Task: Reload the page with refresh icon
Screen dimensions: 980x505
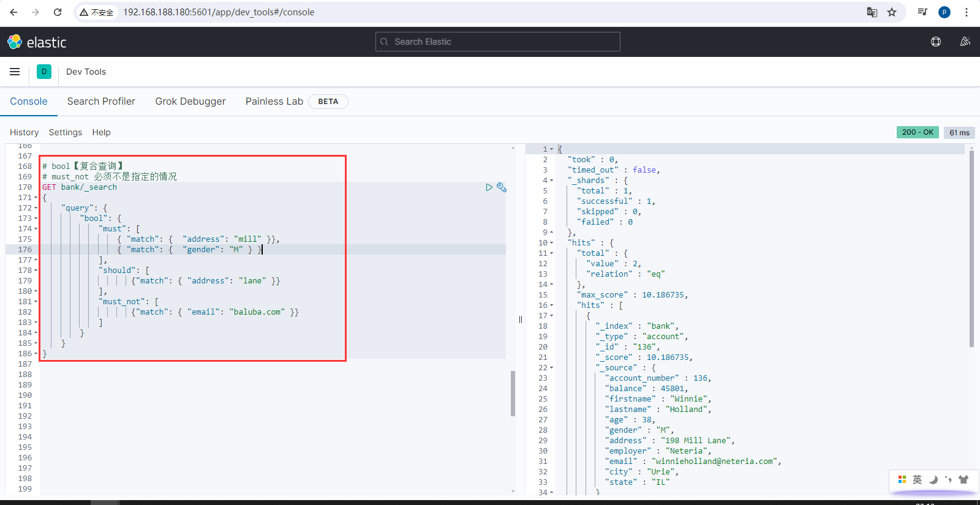Action: pyautogui.click(x=58, y=12)
